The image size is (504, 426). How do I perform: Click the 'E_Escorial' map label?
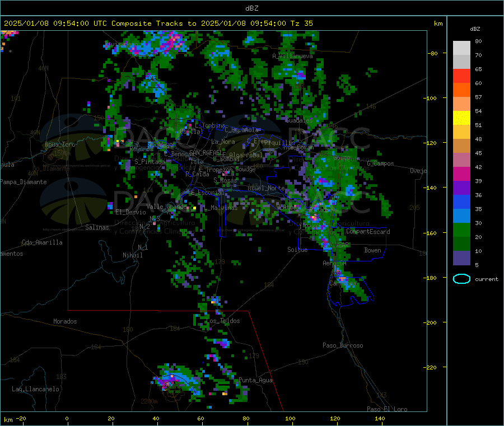click(207, 193)
